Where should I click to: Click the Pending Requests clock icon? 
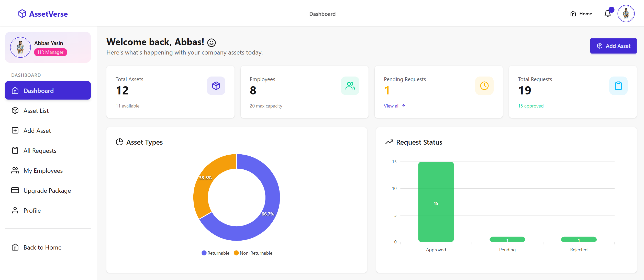click(x=484, y=86)
